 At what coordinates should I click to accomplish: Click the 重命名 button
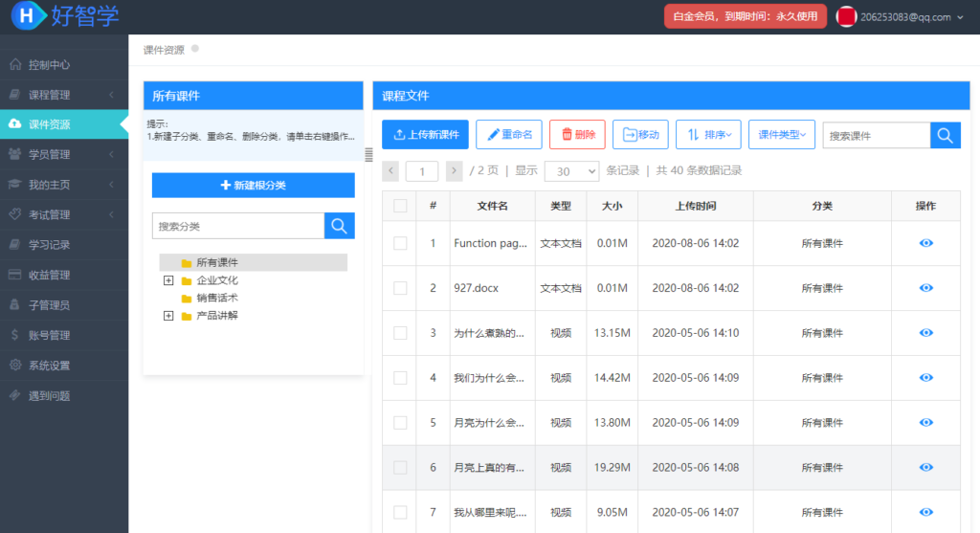pos(509,134)
